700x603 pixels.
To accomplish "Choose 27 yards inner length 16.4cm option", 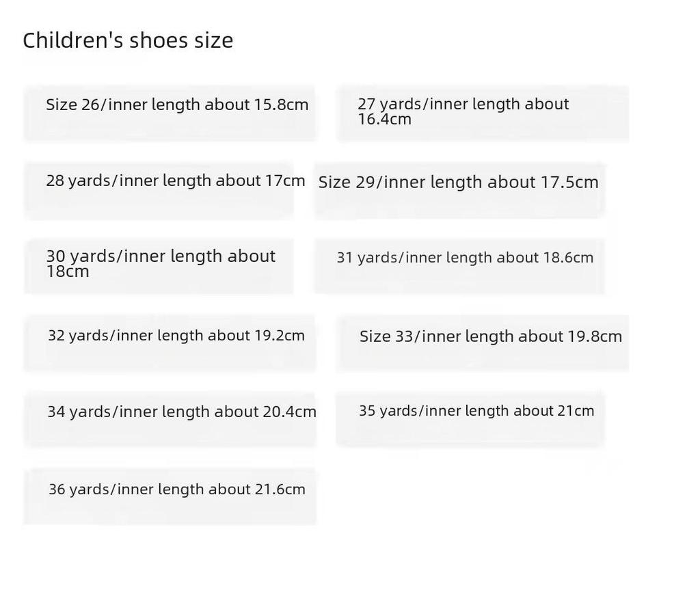I will [483, 113].
